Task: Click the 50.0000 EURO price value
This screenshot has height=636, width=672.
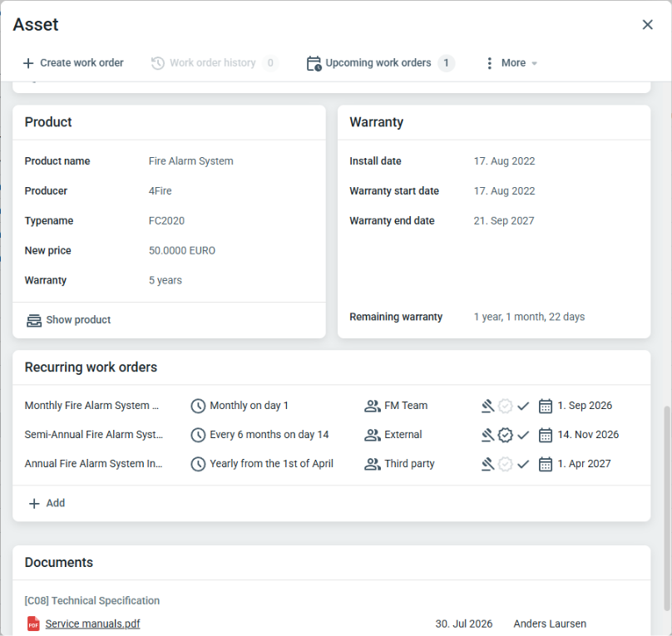Action: [x=182, y=250]
